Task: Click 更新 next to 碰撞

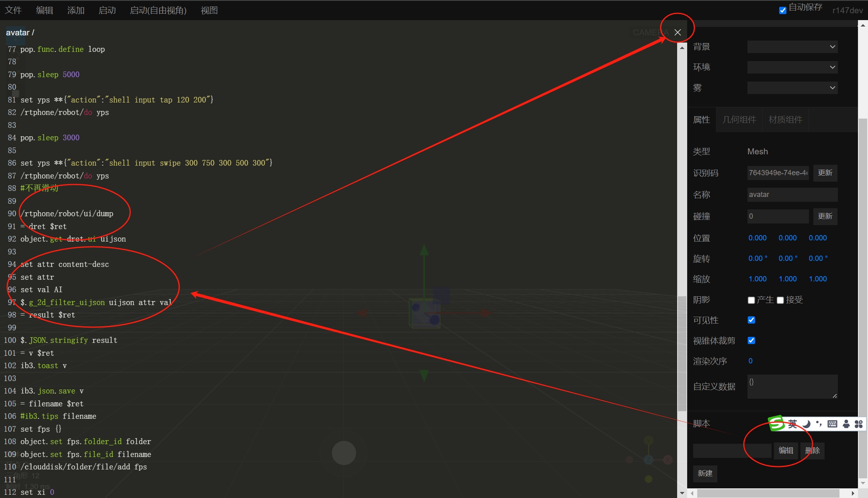Action: pos(825,216)
